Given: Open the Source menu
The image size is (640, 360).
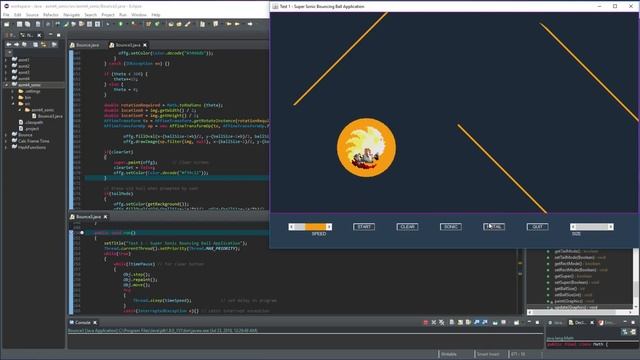Looking at the screenshot, I should coord(32,15).
